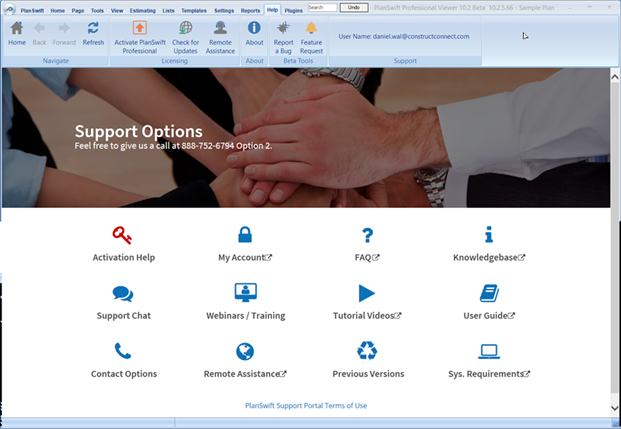This screenshot has width=621, height=429.
Task: Click the Support Chat text link
Action: click(x=124, y=316)
